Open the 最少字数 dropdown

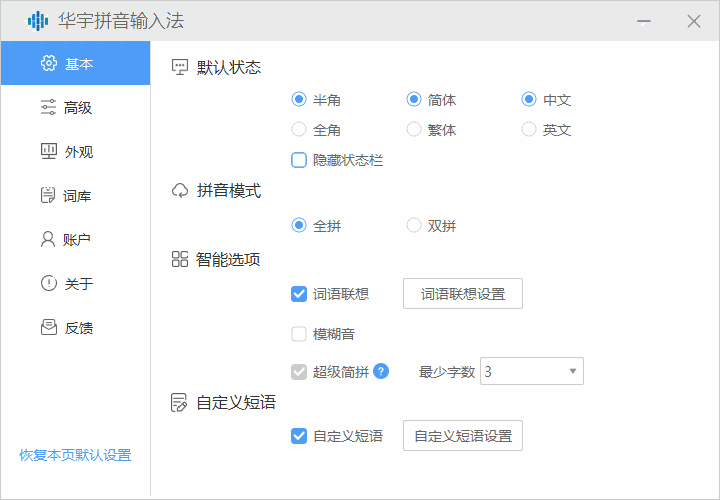[x=532, y=371]
